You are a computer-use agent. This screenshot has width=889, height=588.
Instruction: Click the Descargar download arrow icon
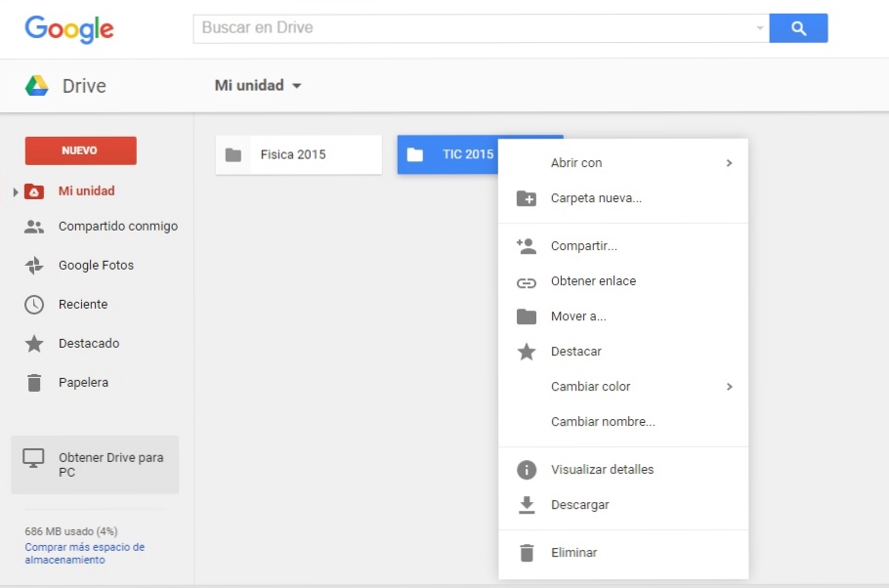point(527,505)
